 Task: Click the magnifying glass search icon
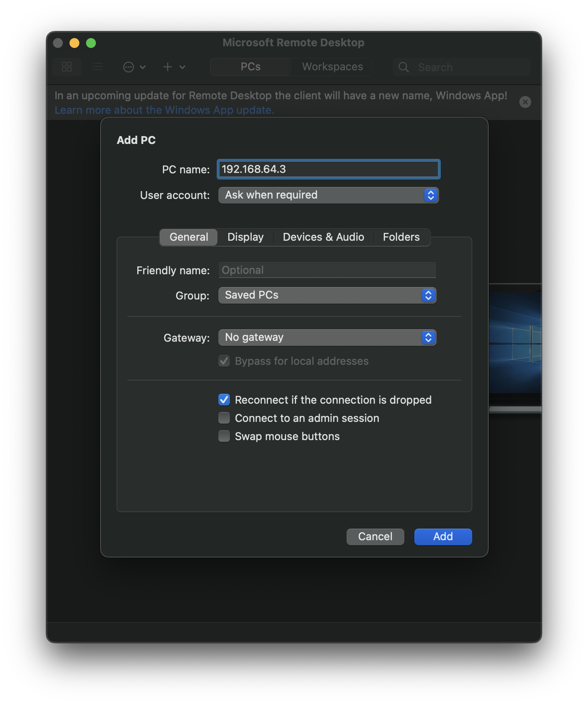click(404, 67)
